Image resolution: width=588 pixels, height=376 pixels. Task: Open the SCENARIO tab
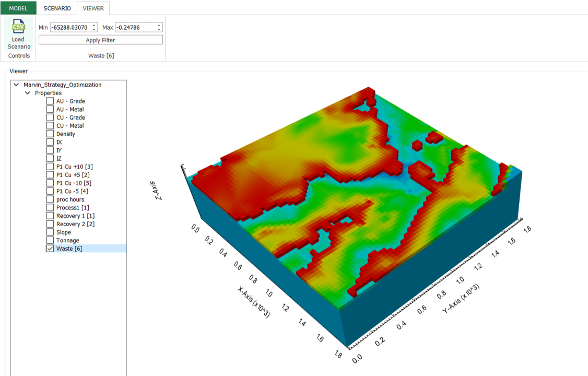coord(57,8)
